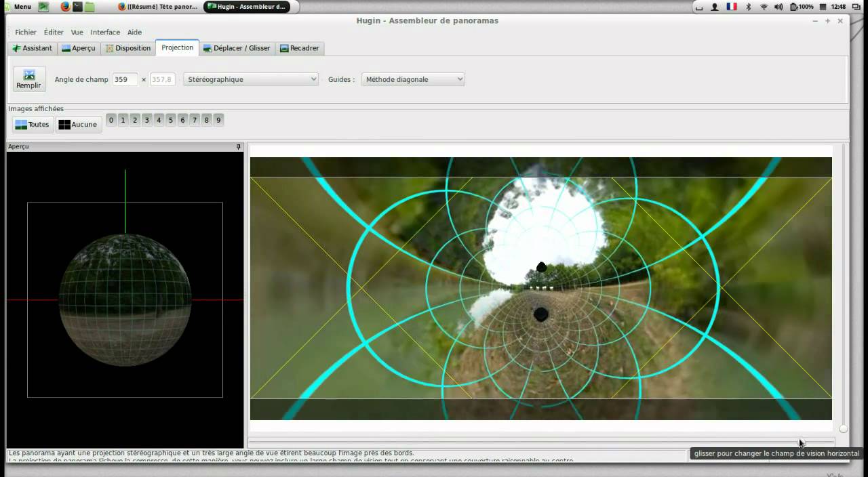The height and width of the screenshot is (477, 868).
Task: Click the show desktop icon in panel
Action: click(43, 7)
